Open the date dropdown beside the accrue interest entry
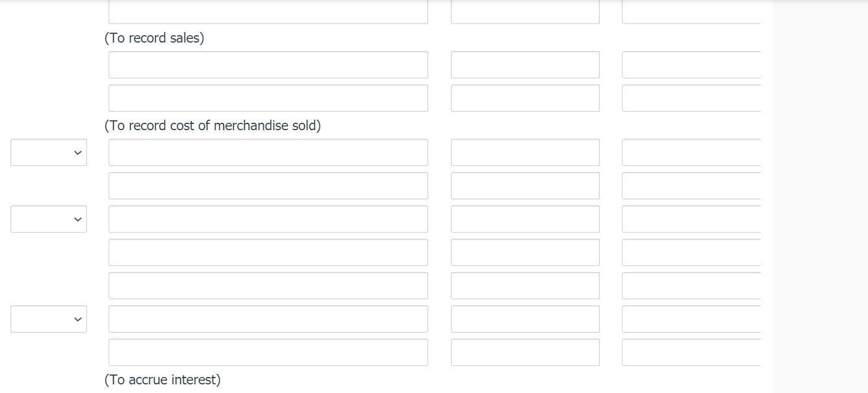This screenshot has width=868, height=393. point(48,319)
